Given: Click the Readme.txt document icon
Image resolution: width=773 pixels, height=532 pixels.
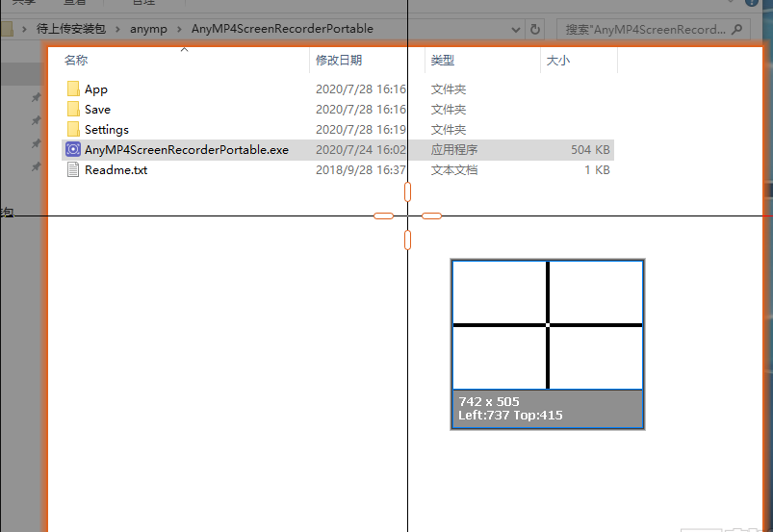Looking at the screenshot, I should [73, 170].
